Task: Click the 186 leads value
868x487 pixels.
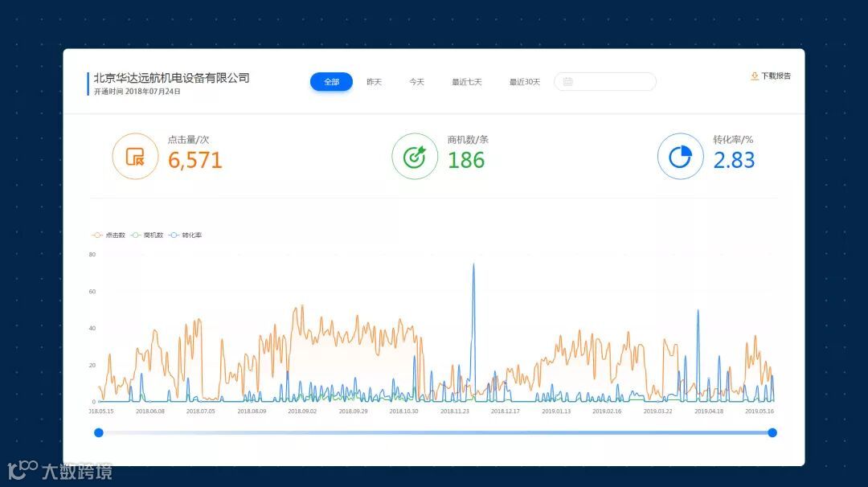Action: click(x=466, y=161)
